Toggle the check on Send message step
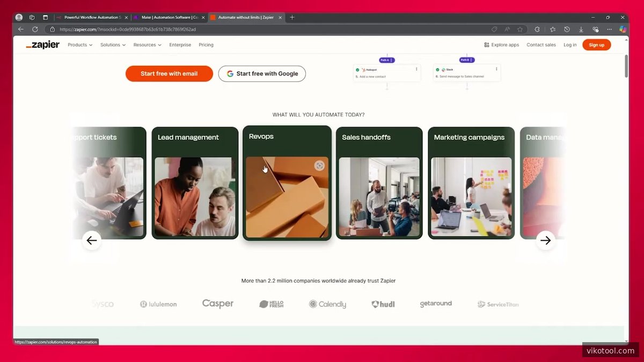 [x=437, y=70]
